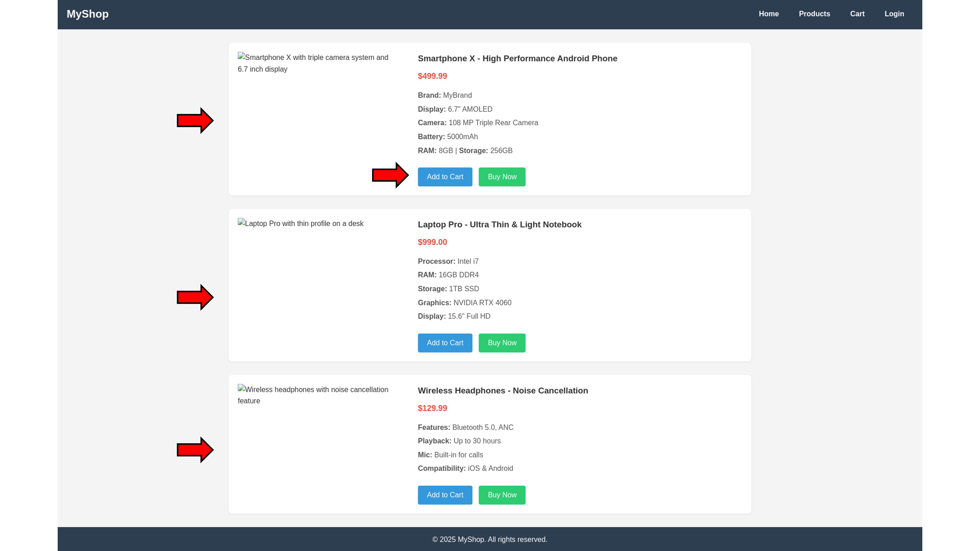The width and height of the screenshot is (980, 551).
Task: Open the Home navigation link
Action: pyautogui.click(x=768, y=14)
